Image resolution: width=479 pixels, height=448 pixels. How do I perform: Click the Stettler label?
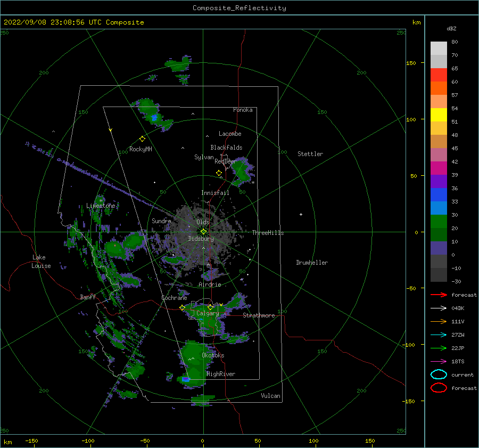(310, 154)
